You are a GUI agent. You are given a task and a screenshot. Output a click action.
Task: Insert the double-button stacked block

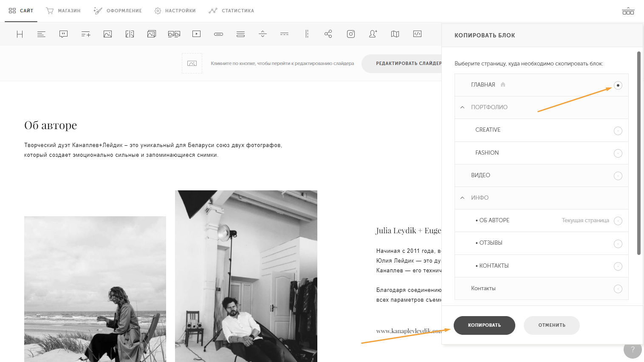(240, 34)
